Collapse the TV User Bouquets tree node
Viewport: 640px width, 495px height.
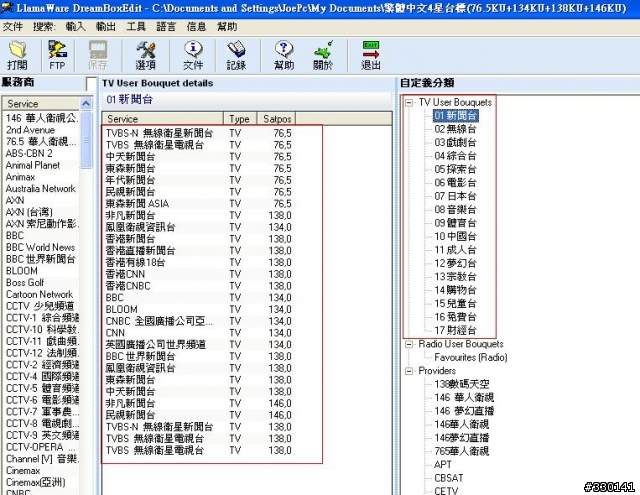click(409, 102)
